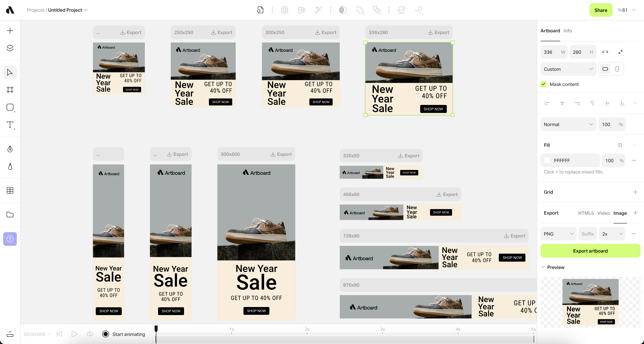Collapse the Preview section
This screenshot has height=344, width=644.
[543, 267]
